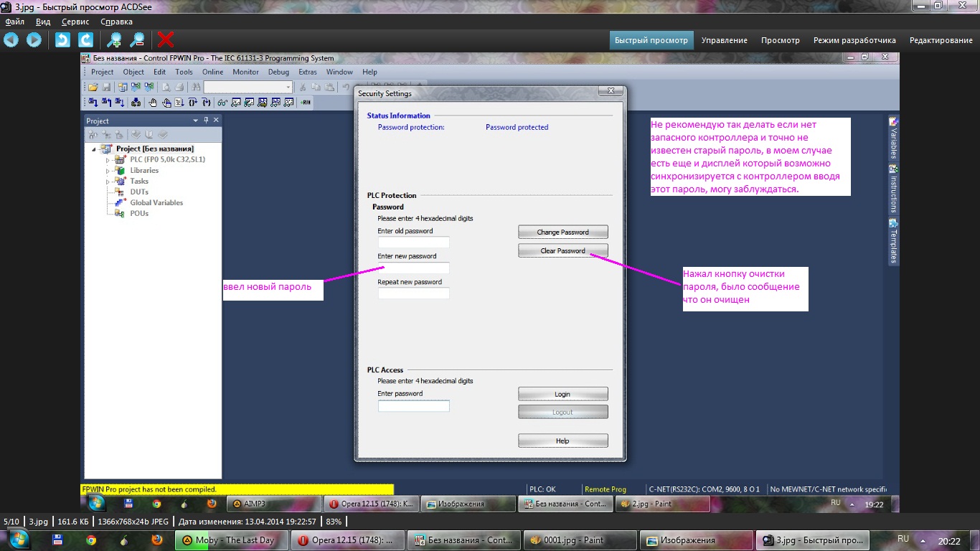Focus the Repeat new password field
This screenshot has height=551, width=980.
[x=414, y=293]
